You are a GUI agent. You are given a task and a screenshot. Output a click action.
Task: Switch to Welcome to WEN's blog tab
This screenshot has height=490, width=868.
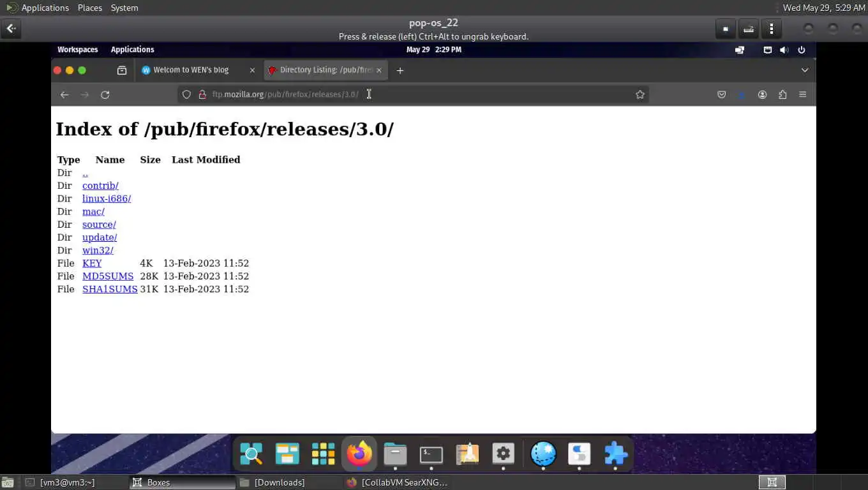(x=197, y=70)
